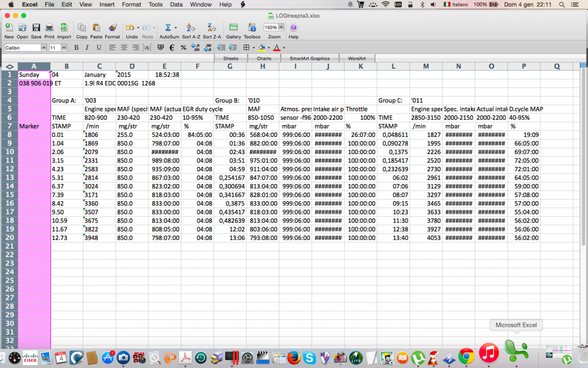This screenshot has height=368, width=588.
Task: Click the Format paintbrush icon
Action: 112,27
